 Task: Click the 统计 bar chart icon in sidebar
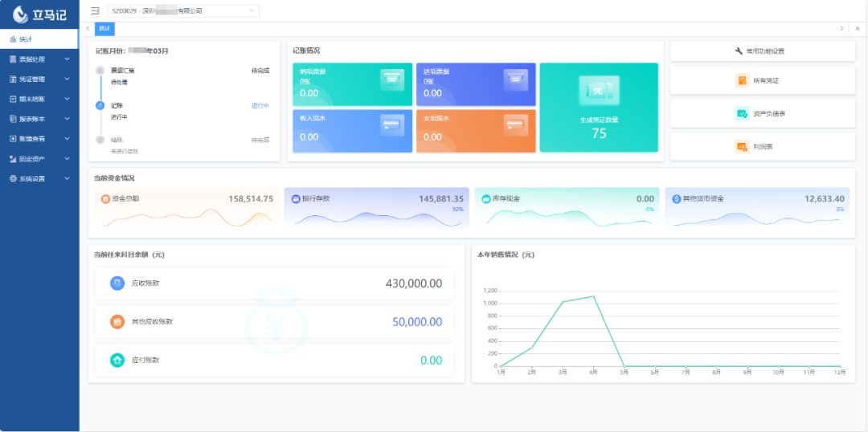(12, 39)
